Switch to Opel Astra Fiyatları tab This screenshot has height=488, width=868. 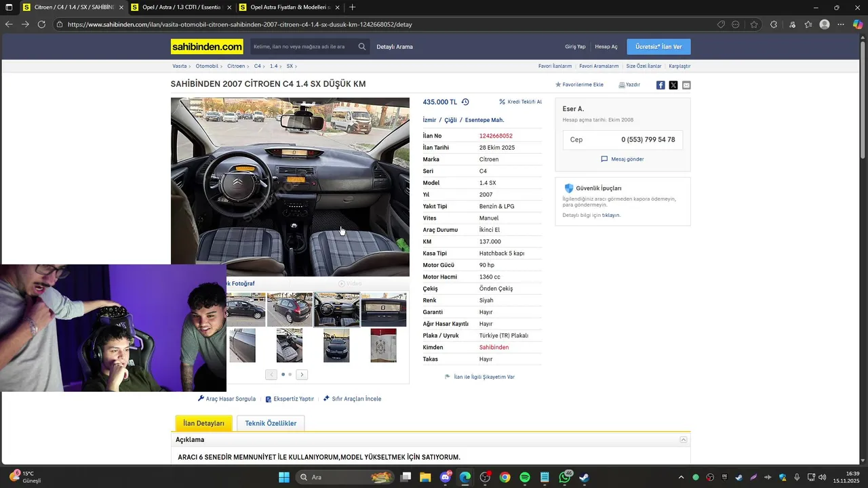[290, 7]
